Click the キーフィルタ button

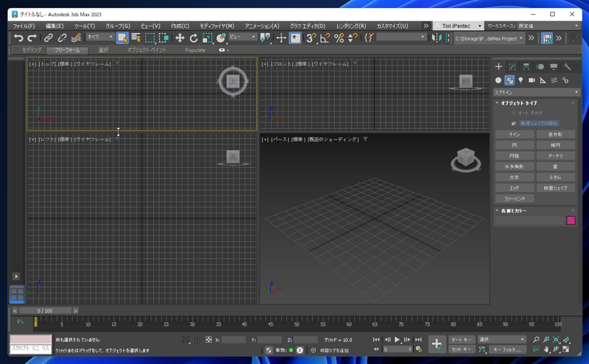click(507, 350)
